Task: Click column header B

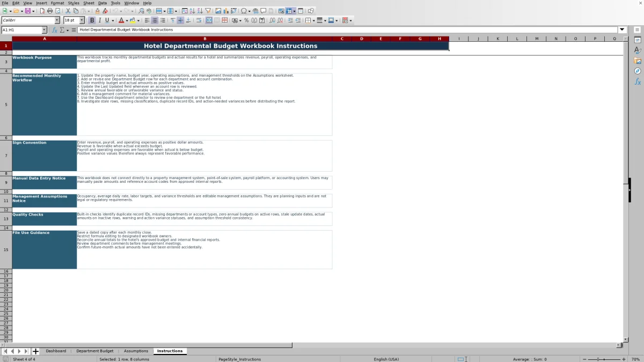Action: click(x=204, y=39)
